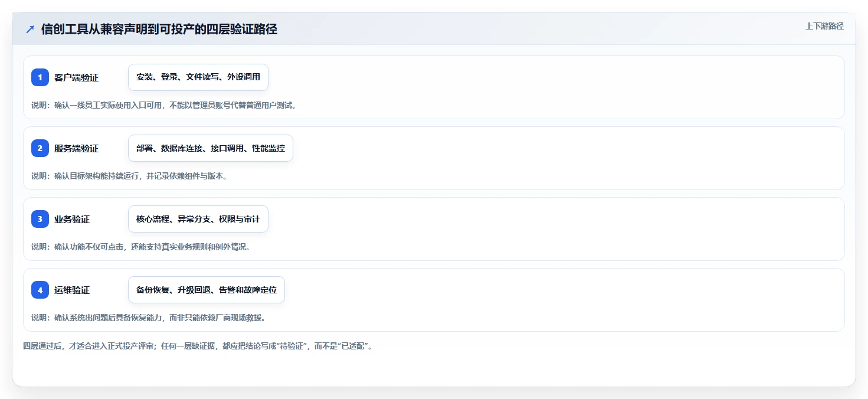Screen dimensions: 868x399
Task: Click the 客户端验证 step label
Action: (76, 77)
